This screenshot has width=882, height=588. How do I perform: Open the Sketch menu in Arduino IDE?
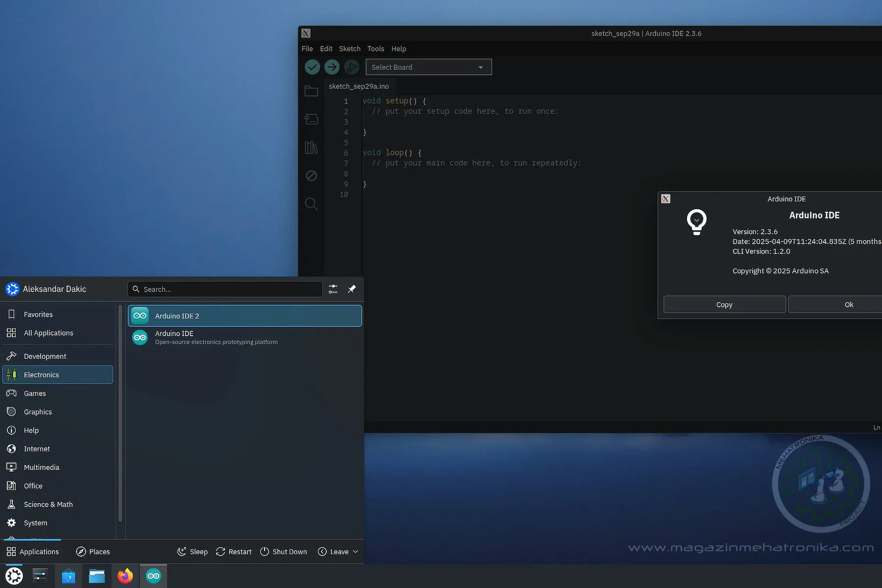(350, 49)
